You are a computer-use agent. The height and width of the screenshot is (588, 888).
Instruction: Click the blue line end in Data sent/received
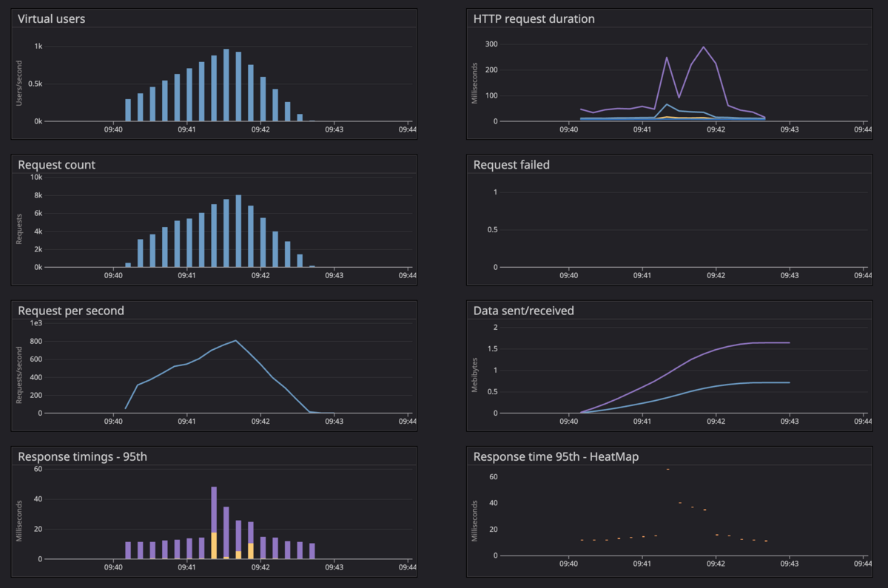790,382
